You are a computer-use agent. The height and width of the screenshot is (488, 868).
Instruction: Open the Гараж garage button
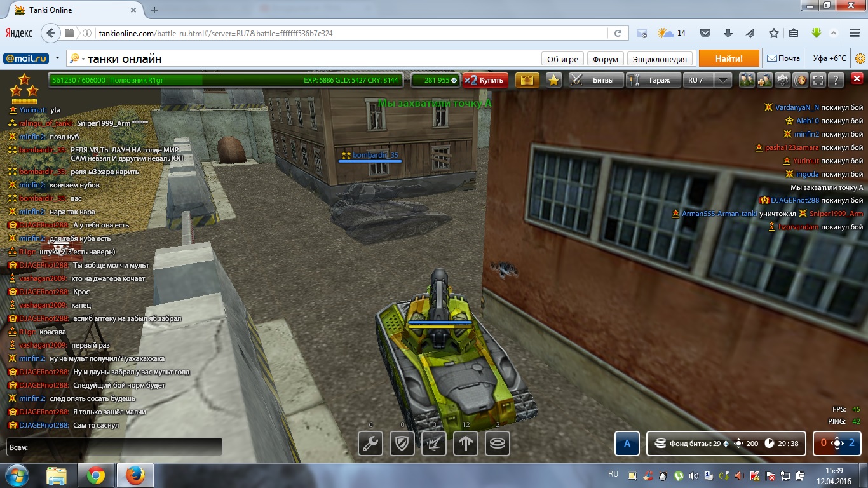tap(653, 80)
